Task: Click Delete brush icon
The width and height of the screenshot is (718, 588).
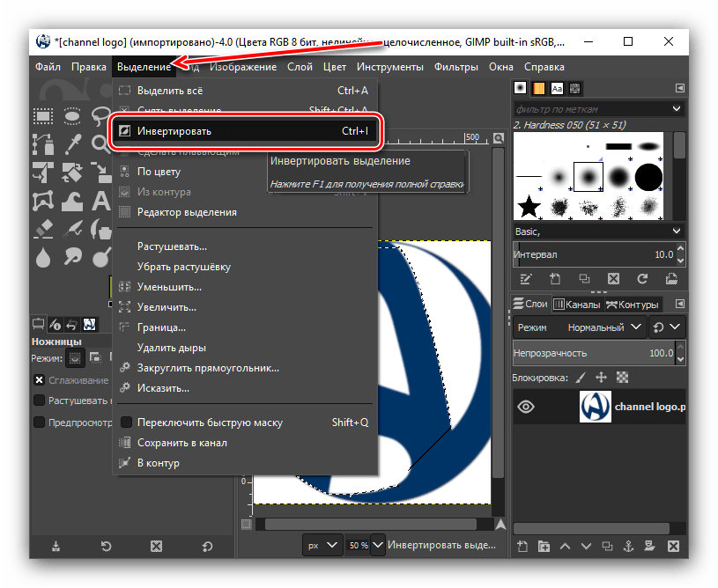Action: tap(613, 279)
